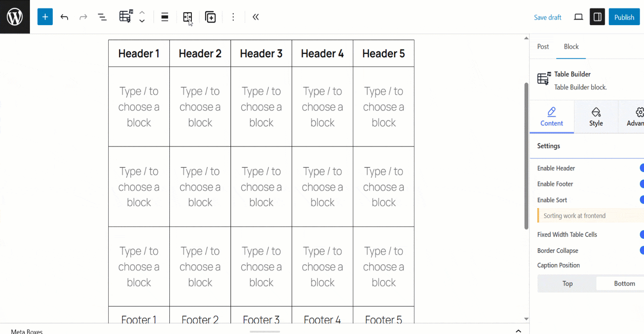This screenshot has height=334, width=644.
Task: Toggle Fixed Width Table Cells off
Action: [x=642, y=234]
